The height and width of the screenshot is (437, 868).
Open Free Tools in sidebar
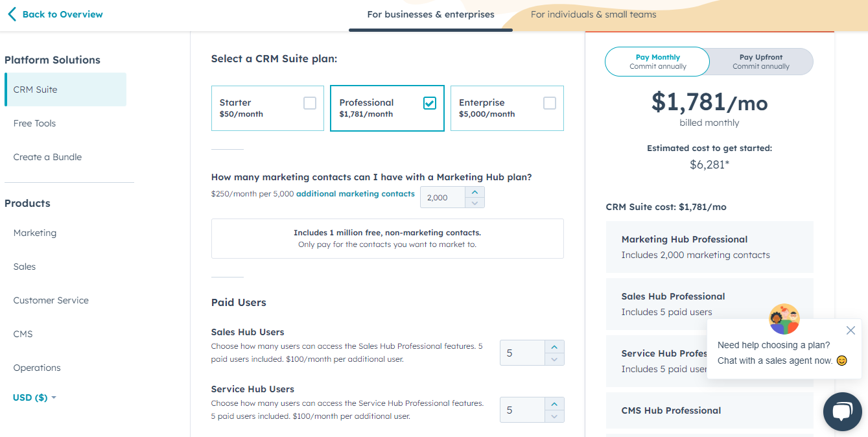(x=34, y=123)
